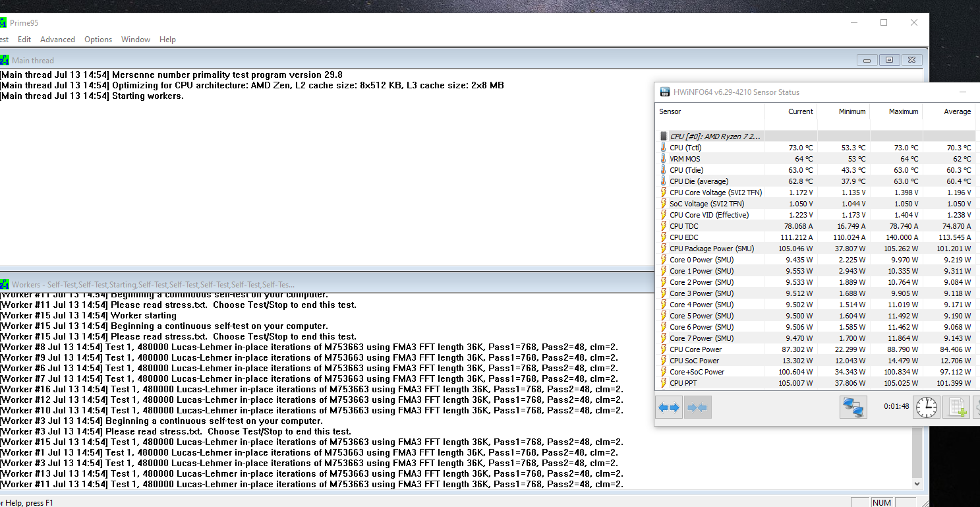The width and height of the screenshot is (980, 507).
Task: Click chip icon of CPU [#0] AMD Ryzen group
Action: pos(664,136)
